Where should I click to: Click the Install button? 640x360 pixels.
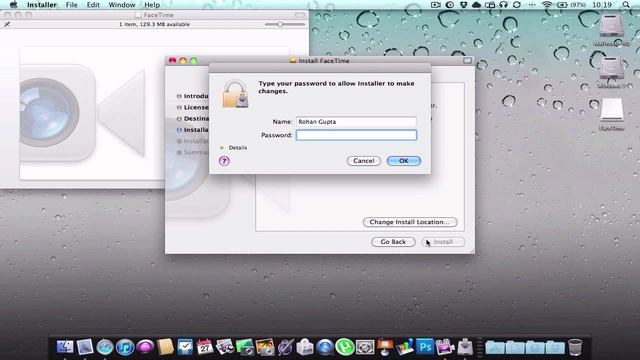pos(443,242)
